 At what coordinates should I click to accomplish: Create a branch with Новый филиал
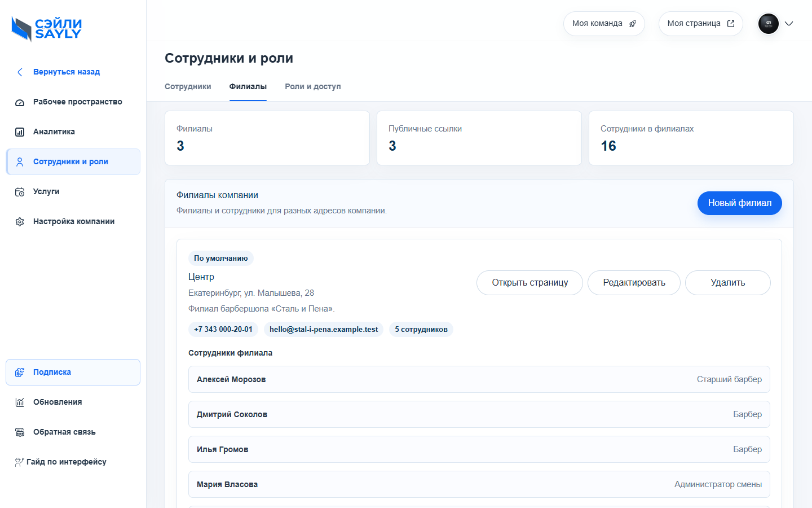click(740, 203)
